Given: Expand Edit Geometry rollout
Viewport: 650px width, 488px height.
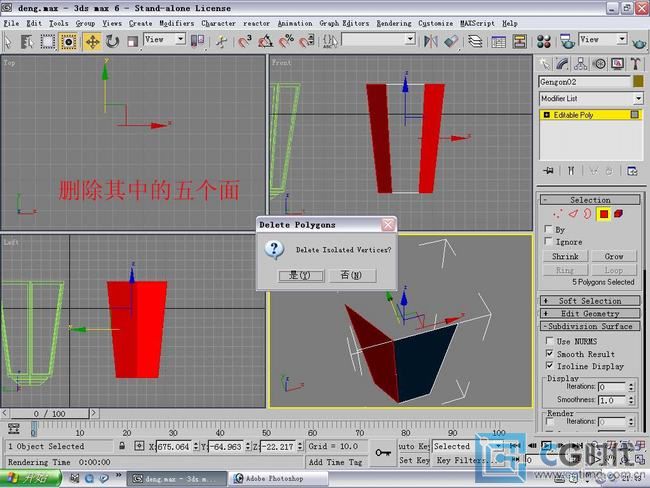Looking at the screenshot, I should 590,313.
